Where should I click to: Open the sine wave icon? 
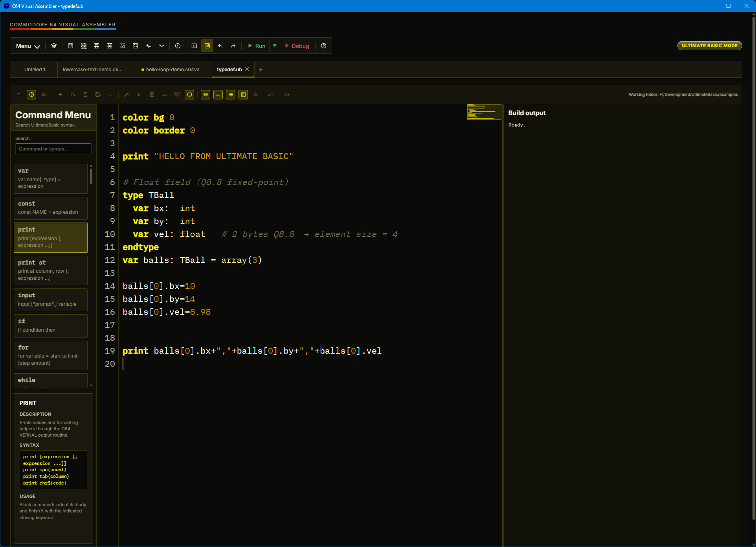click(x=161, y=46)
